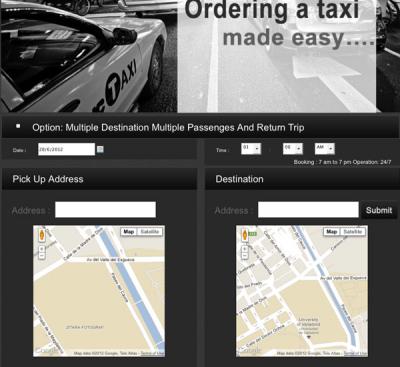Open the hour dropdown for Time
Viewport: 400px width, 367px height.
(x=251, y=149)
